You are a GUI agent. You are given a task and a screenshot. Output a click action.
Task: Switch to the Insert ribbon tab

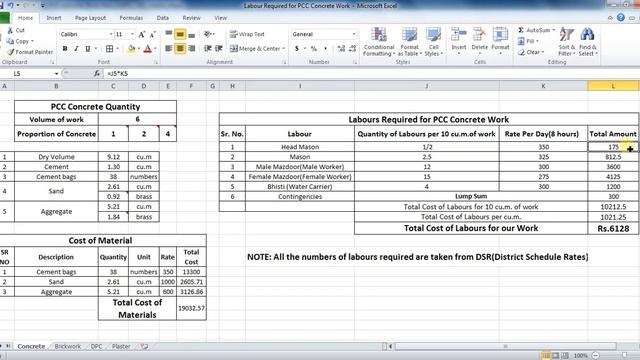pos(54,18)
